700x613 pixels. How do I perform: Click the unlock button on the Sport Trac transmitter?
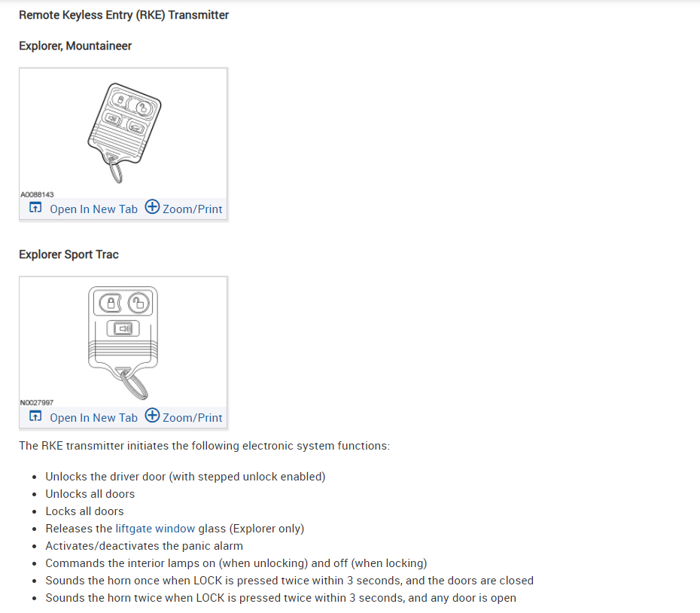137,303
